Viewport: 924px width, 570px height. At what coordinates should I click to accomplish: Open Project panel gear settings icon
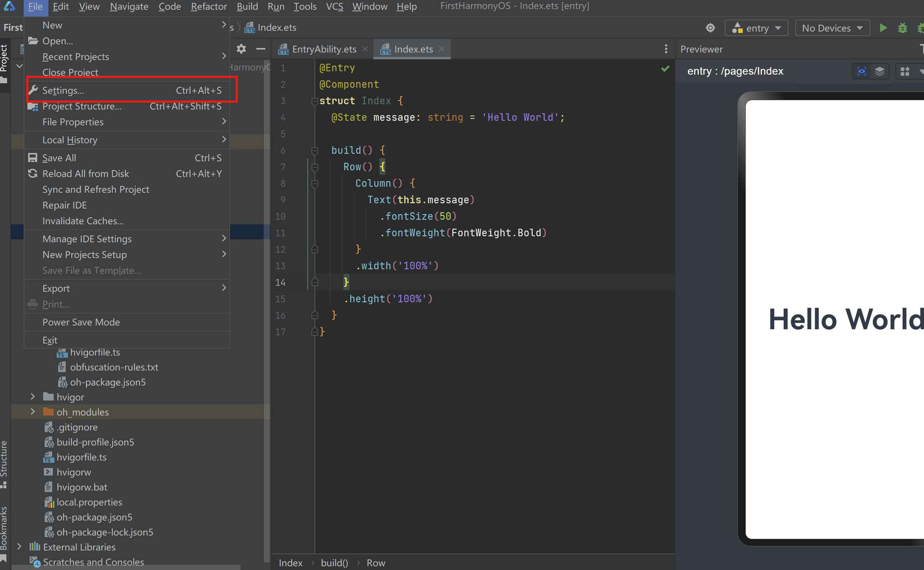pyautogui.click(x=241, y=49)
